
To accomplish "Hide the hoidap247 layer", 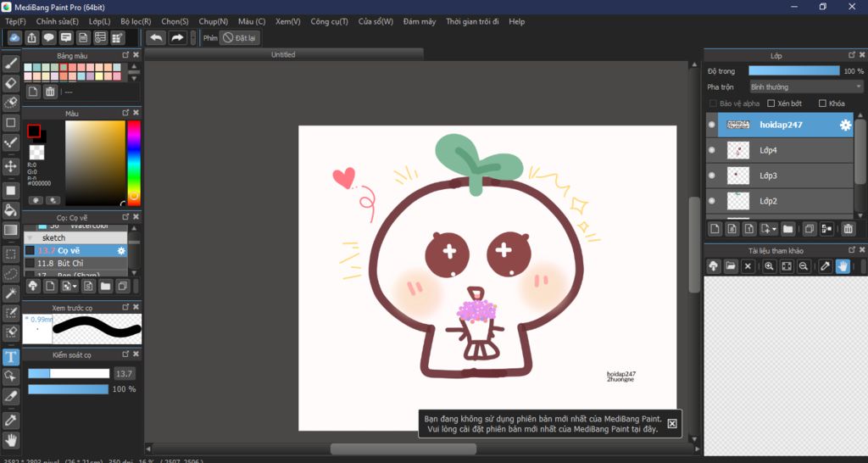I will [712, 126].
